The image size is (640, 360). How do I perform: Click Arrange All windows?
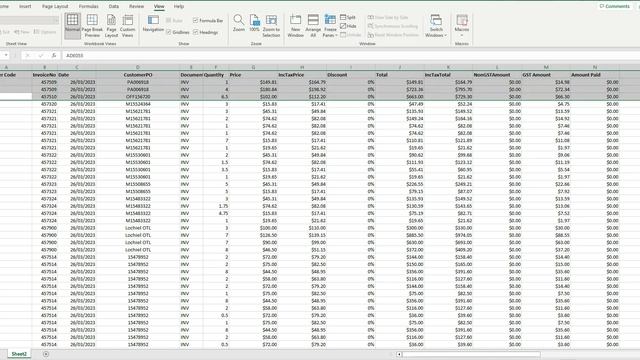[x=313, y=25]
